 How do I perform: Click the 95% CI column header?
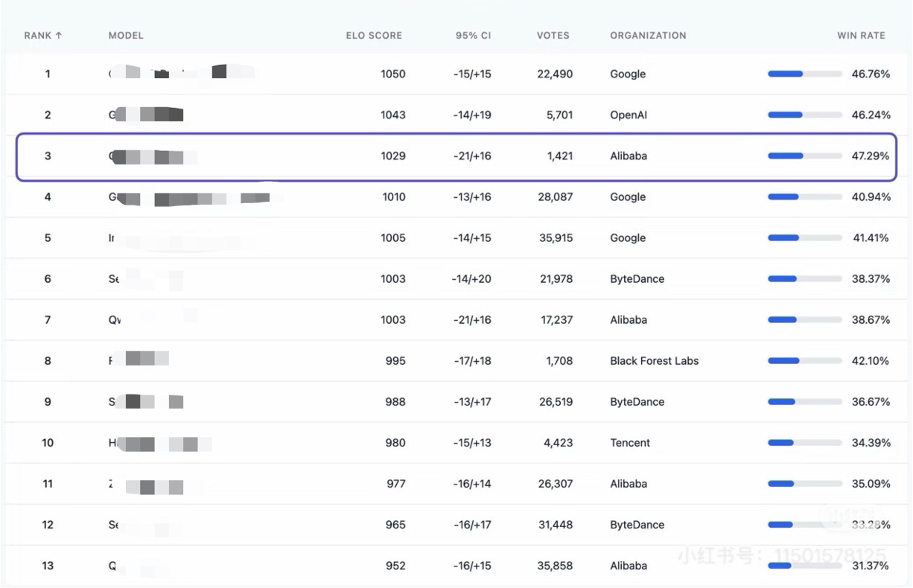[x=473, y=35]
